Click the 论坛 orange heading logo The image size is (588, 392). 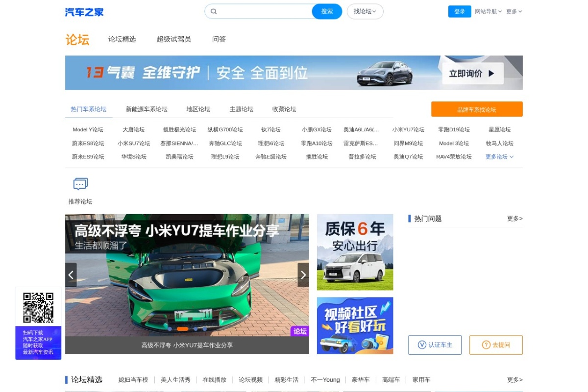click(77, 40)
